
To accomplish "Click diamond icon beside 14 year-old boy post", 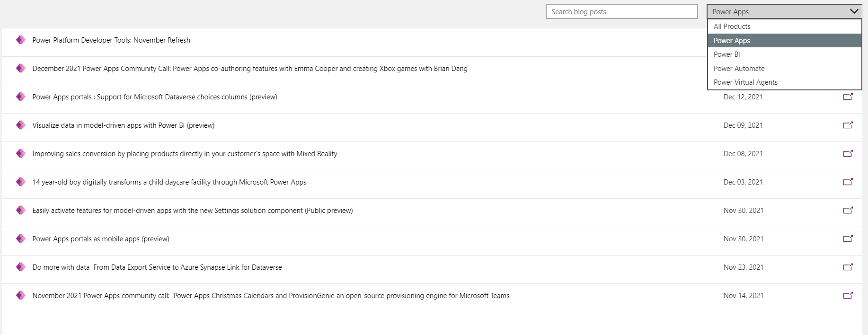I will click(x=20, y=182).
